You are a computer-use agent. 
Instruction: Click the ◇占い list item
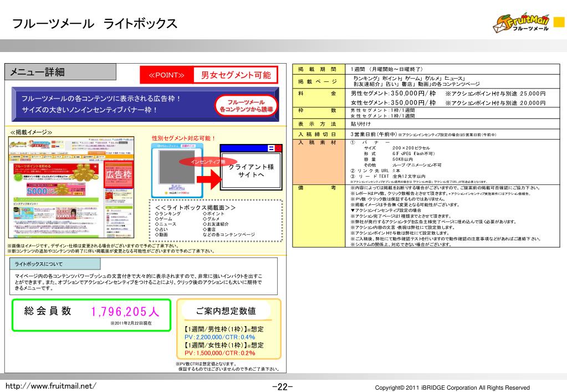(161, 229)
